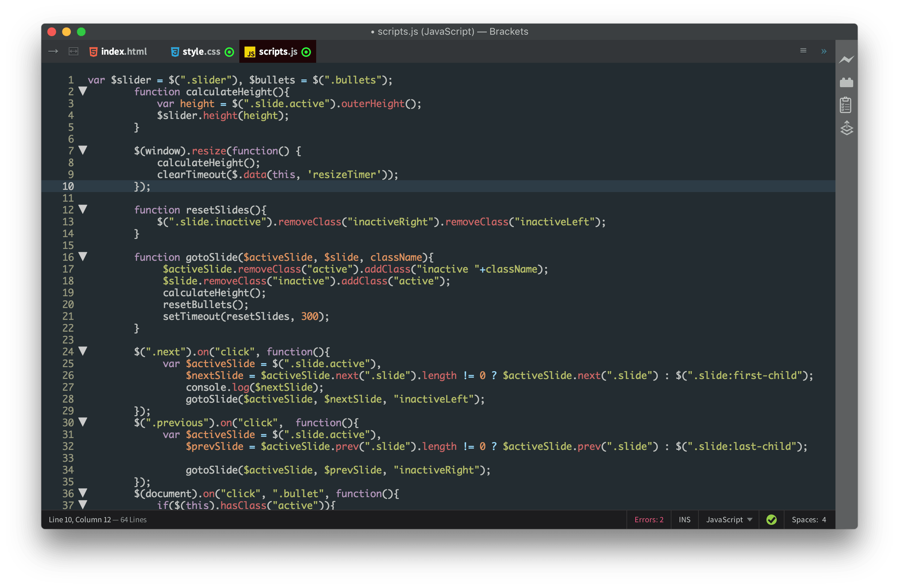The image size is (899, 588).
Task: Switch to the index.html tab
Action: coord(124,51)
